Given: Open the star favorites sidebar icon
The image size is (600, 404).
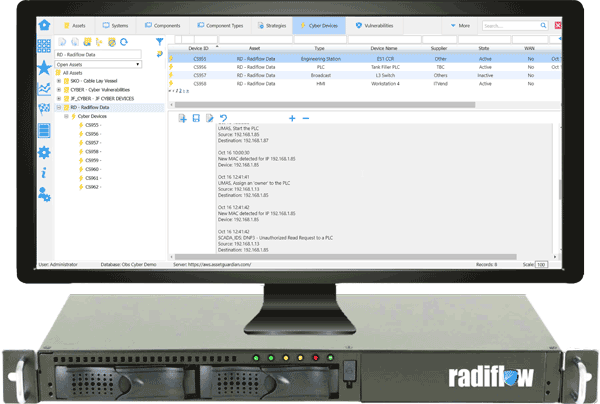Looking at the screenshot, I should pos(44,67).
